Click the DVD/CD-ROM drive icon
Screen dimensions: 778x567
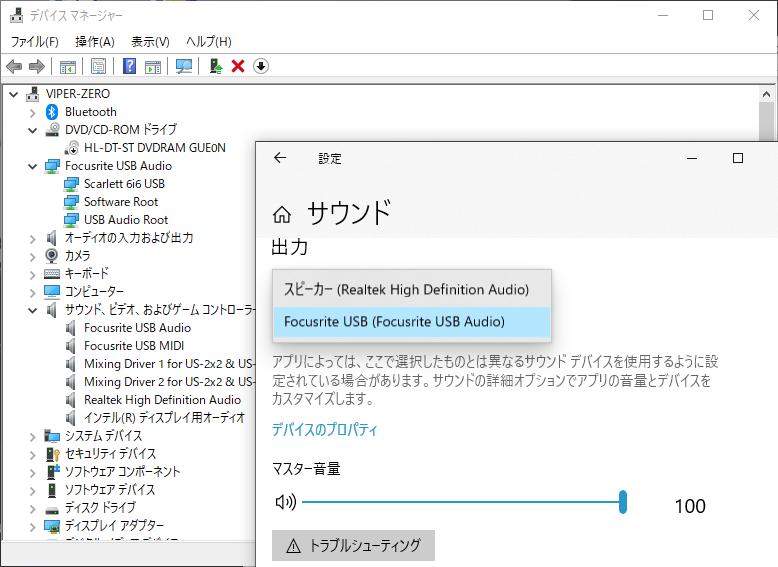click(x=52, y=129)
